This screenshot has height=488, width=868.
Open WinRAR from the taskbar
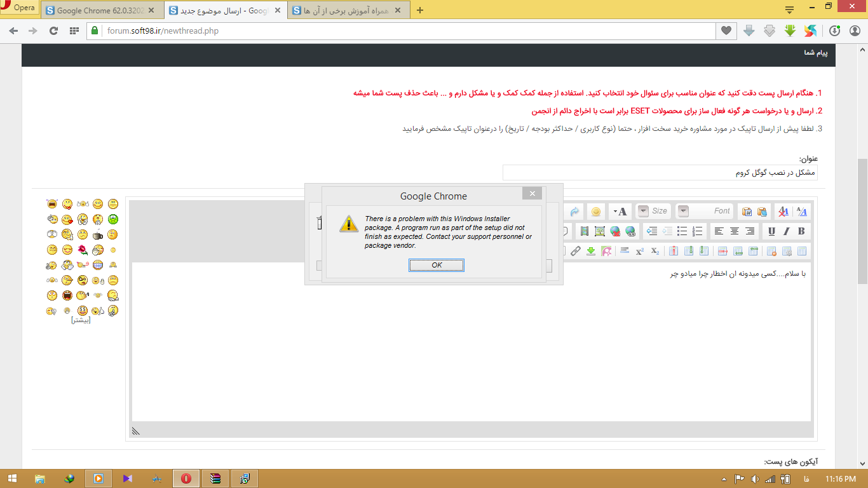coord(215,478)
